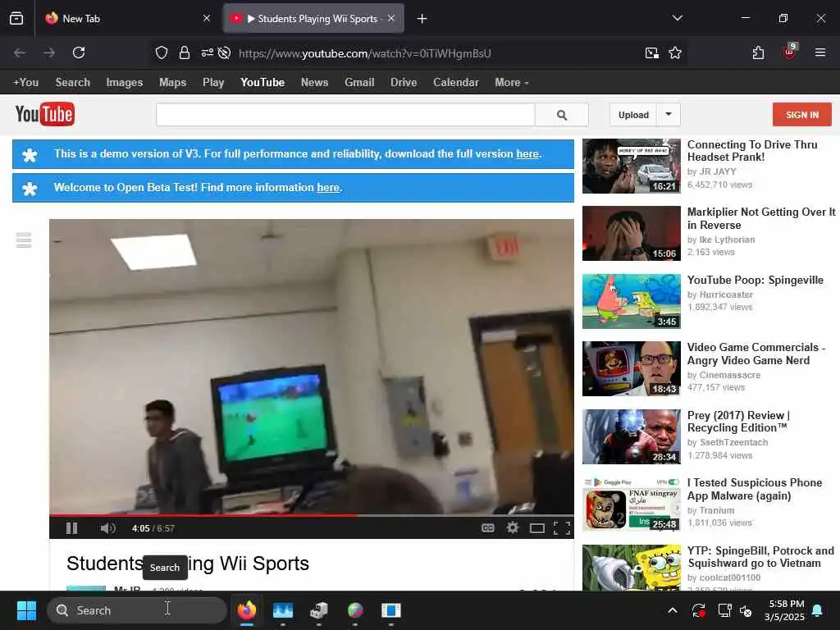Open 'Markiplier Not Getting Over It in Reverse' title
This screenshot has height=630, width=840.
coord(760,218)
